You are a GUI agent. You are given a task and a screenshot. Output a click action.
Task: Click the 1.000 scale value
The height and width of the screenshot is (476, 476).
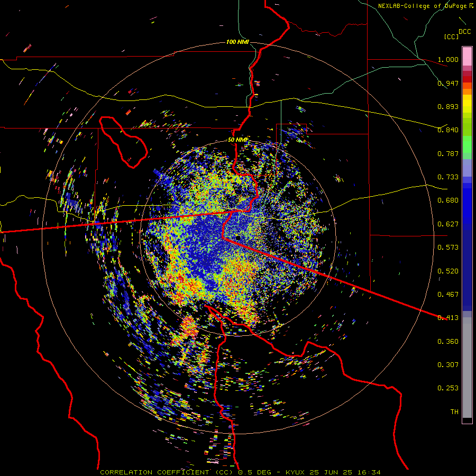[x=448, y=59]
